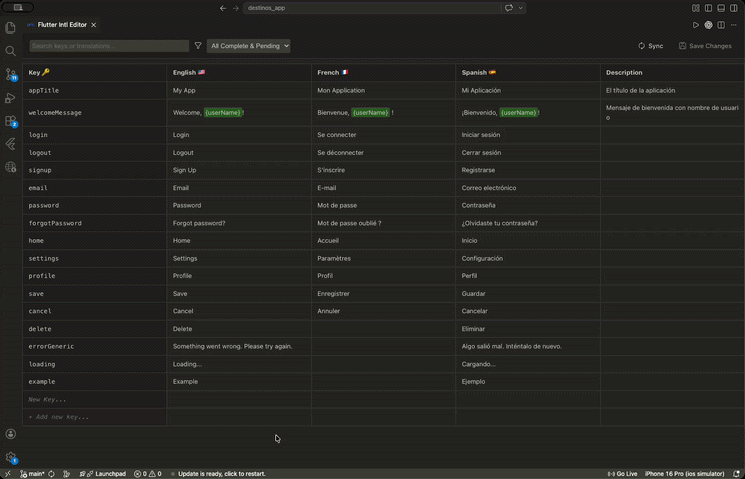745x479 pixels.
Task: Select the French cell 'Se déconnecter'
Action: (x=383, y=153)
